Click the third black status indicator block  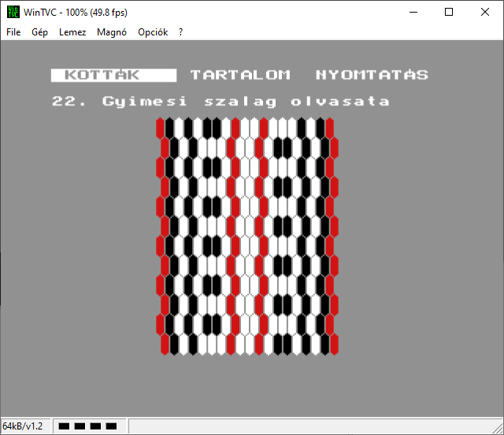95,426
